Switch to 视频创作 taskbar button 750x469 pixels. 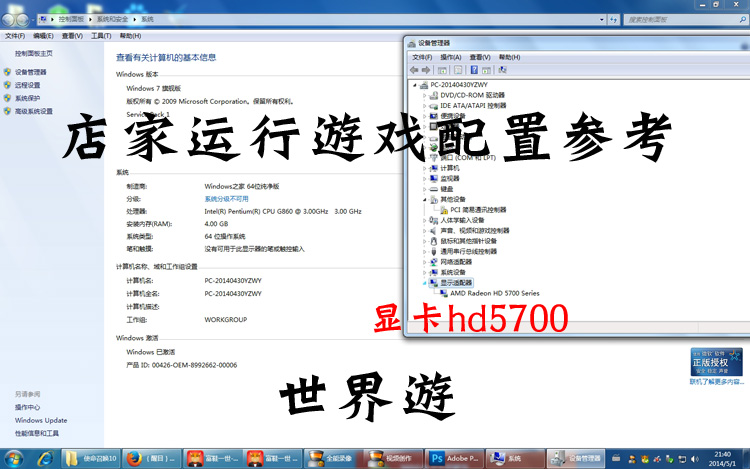click(393, 458)
